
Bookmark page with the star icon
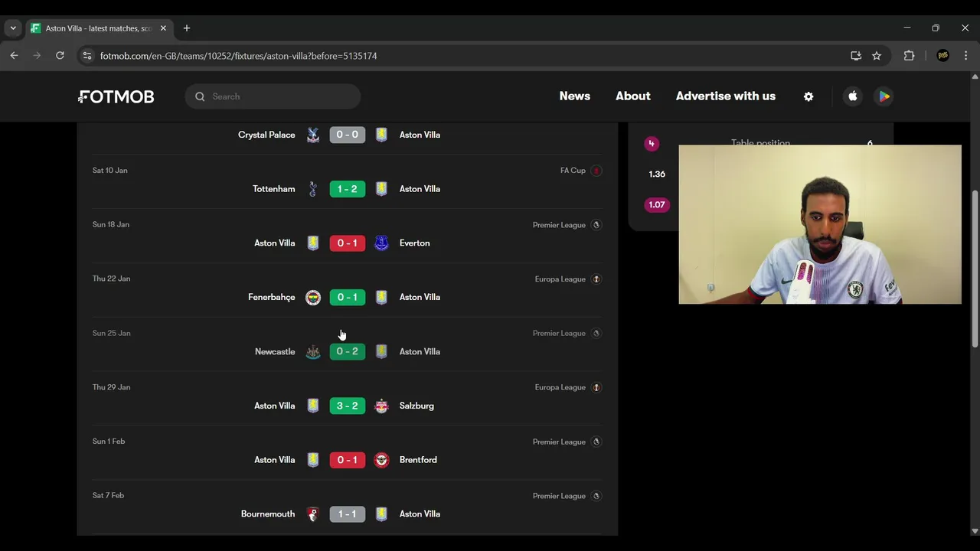877,56
